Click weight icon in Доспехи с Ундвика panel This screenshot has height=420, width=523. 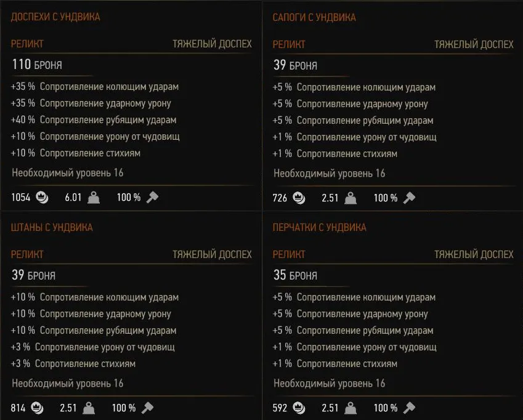(x=94, y=197)
